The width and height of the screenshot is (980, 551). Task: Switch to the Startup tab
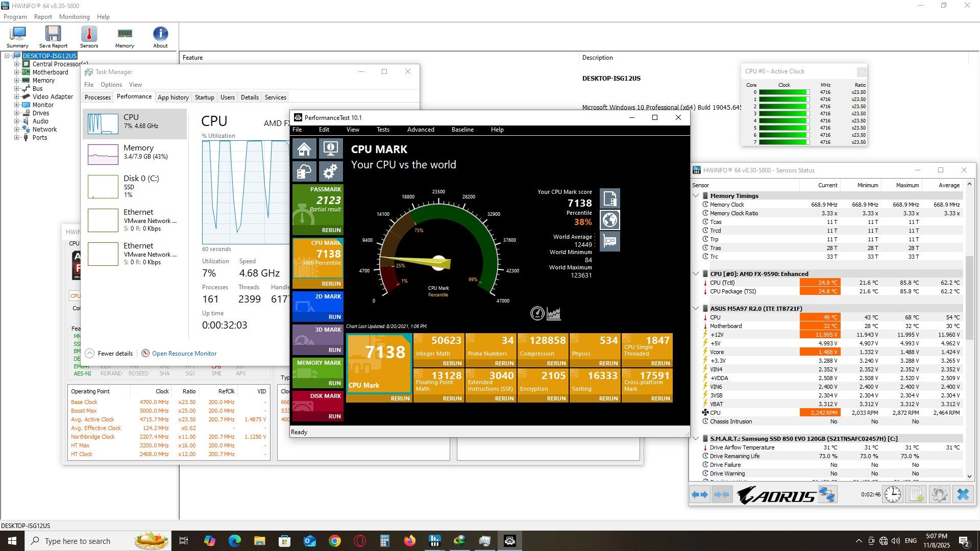point(204,97)
